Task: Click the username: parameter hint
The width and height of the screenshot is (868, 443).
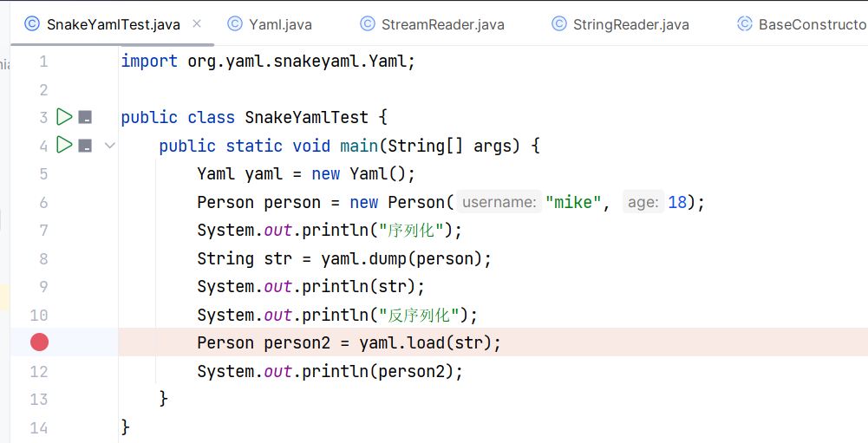Action: [499, 202]
